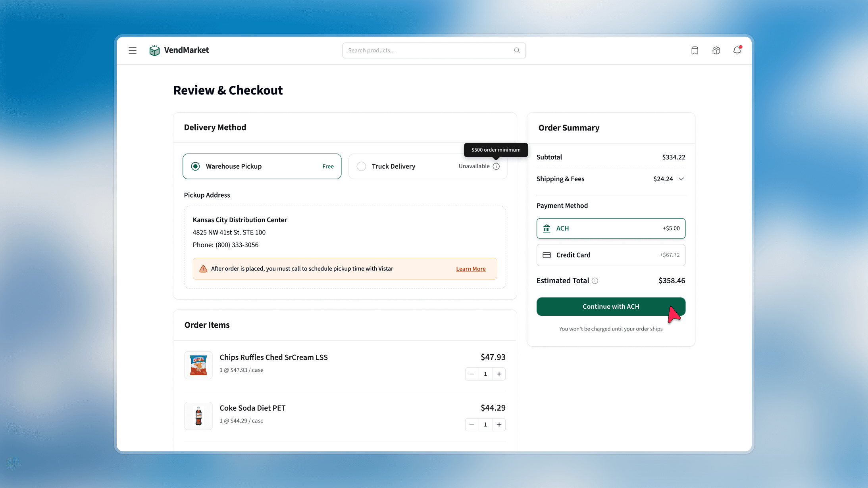The image size is (868, 488).
Task: Collapse the Shipping & Fees chevron
Action: tap(682, 179)
